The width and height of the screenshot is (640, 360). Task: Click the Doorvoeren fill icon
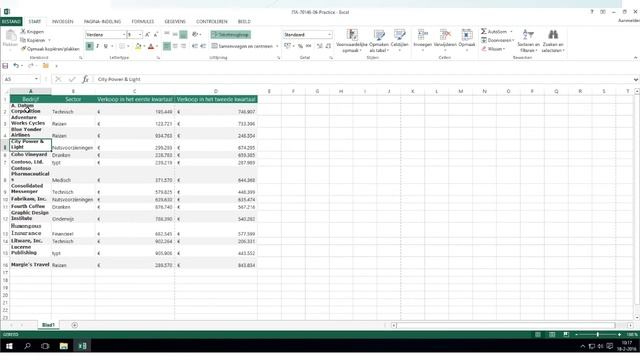coord(484,40)
